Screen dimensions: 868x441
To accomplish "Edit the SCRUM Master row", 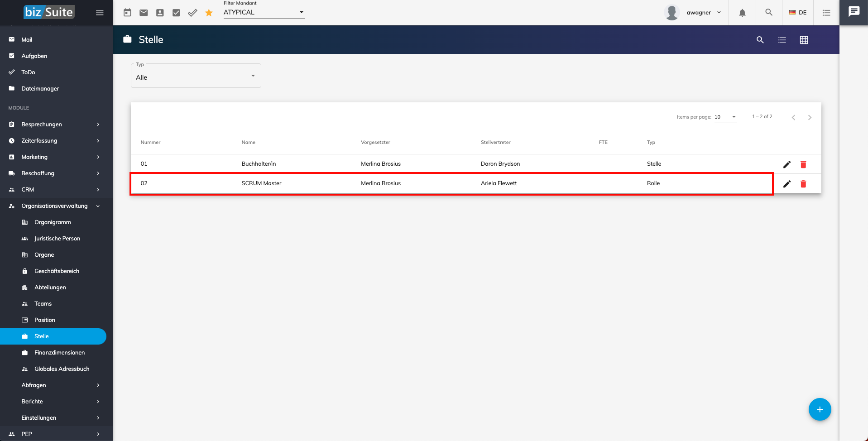I will click(787, 184).
